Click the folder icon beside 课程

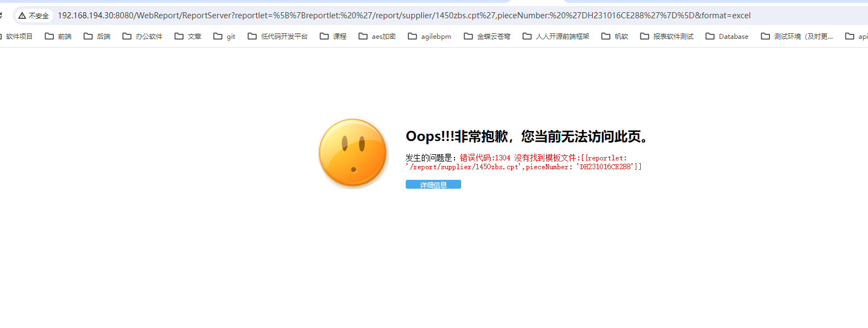coord(324,37)
